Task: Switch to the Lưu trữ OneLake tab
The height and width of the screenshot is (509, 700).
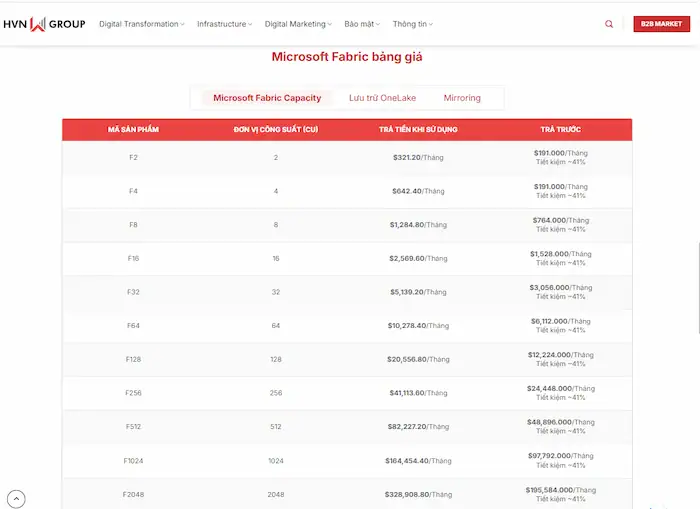Action: pos(382,98)
